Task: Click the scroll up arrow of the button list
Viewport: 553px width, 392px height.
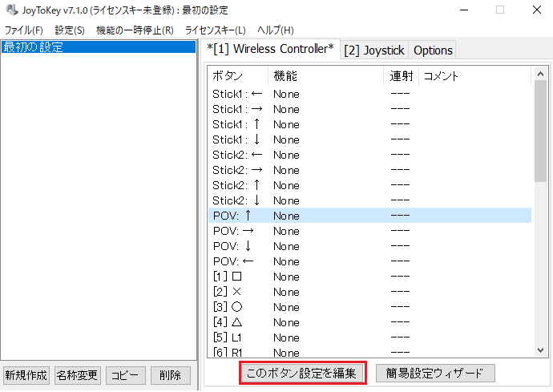Action: [x=540, y=74]
